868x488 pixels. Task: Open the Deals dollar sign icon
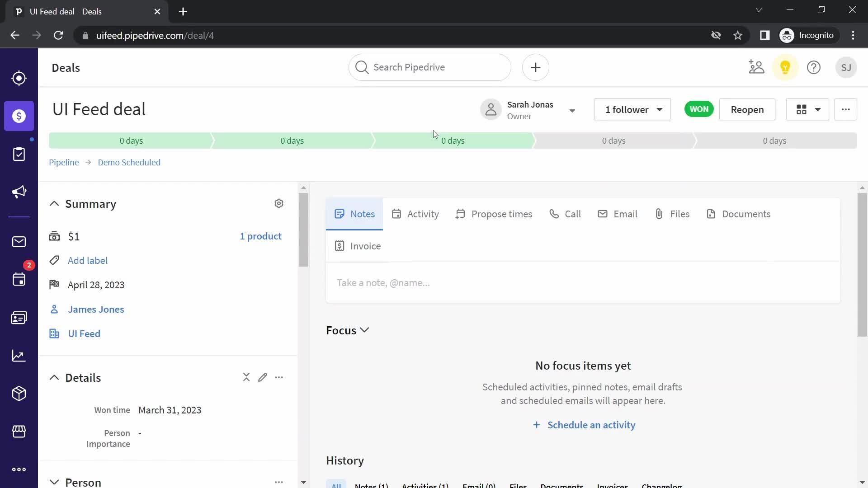[19, 116]
